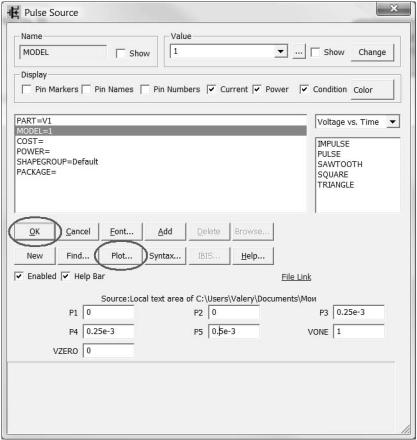This screenshot has height=440, width=417.
Task: Click the P2 input field
Action: tap(234, 313)
